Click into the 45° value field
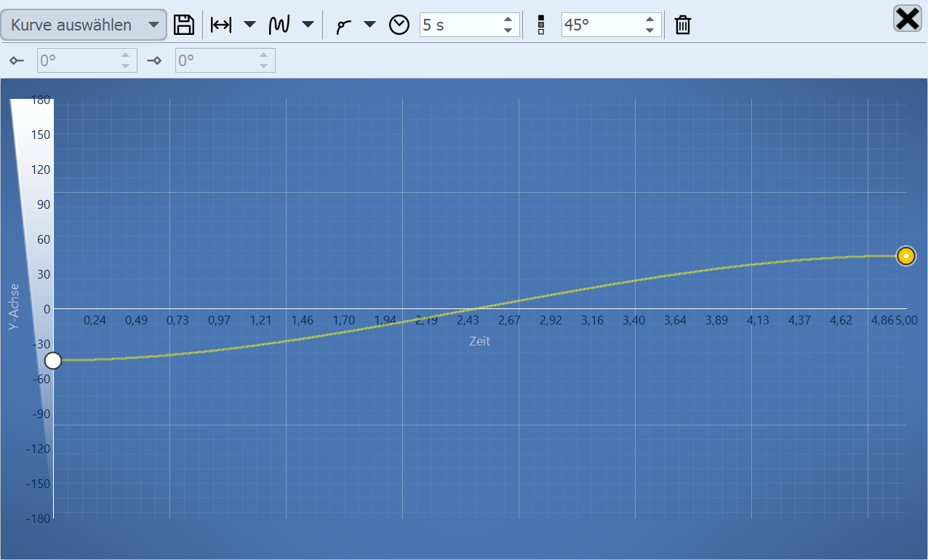The image size is (928, 560). 600,25
